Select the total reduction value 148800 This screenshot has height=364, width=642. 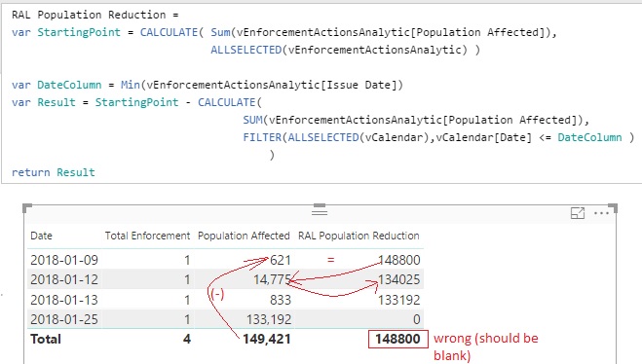click(x=398, y=339)
